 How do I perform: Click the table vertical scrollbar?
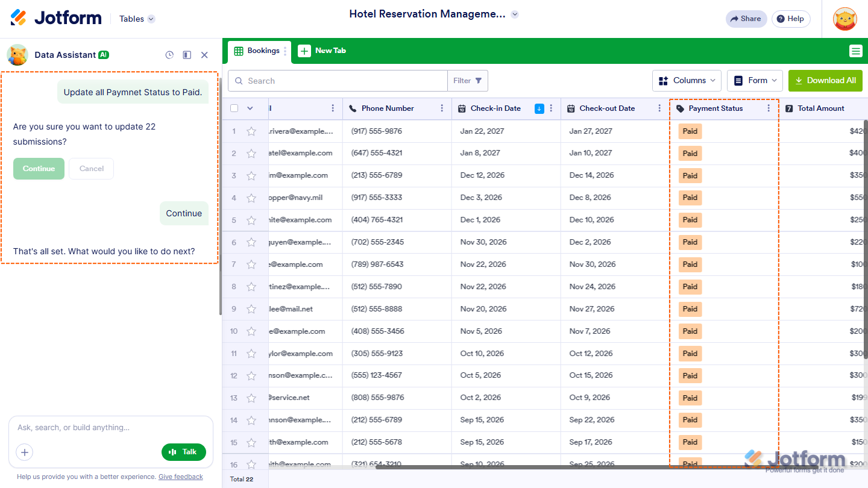tap(866, 241)
